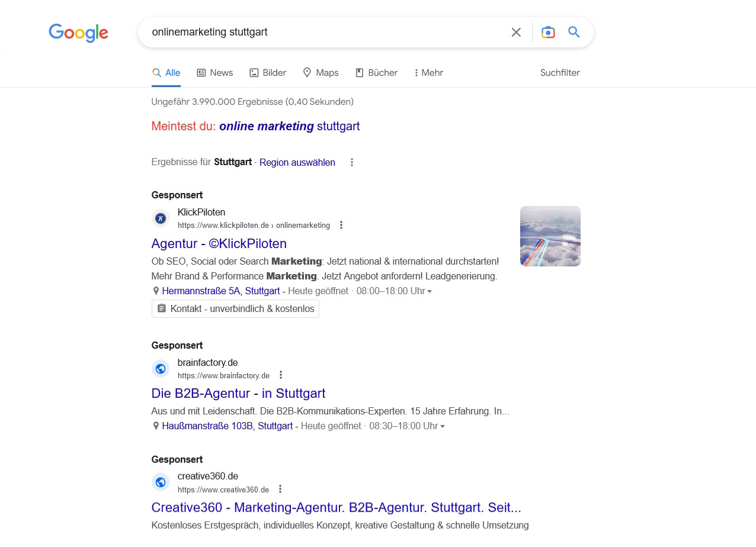Click the blue magnifier search icon
This screenshot has width=756, height=547.
[574, 32]
